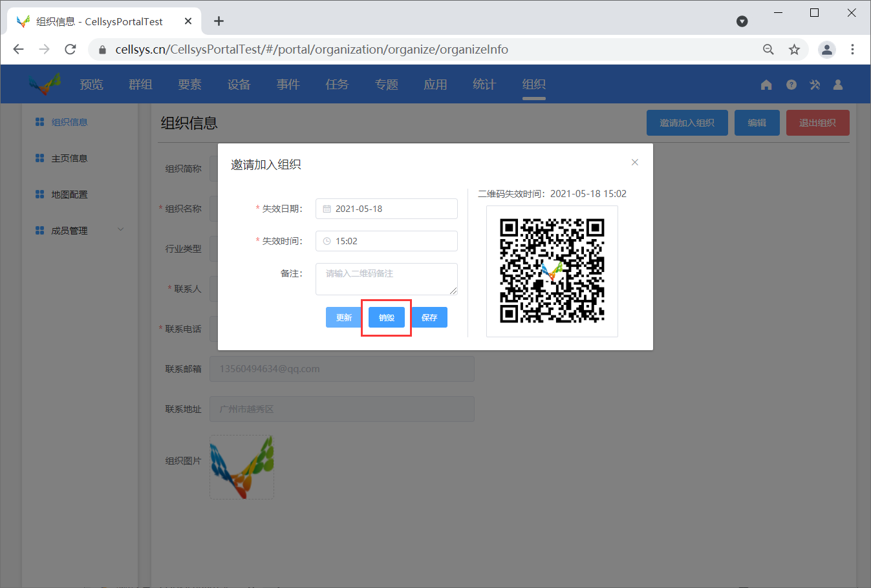The image size is (871, 588).
Task: Reload the page
Action: [70, 49]
